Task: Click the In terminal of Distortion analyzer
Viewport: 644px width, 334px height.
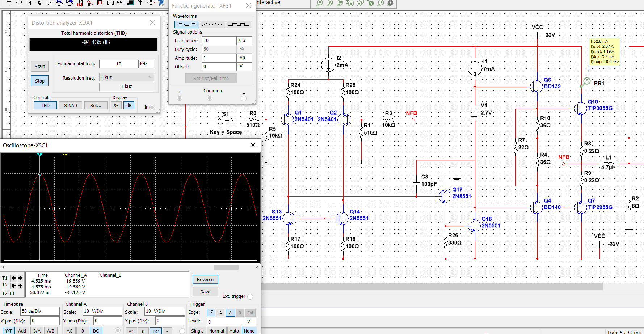Action: coord(152,107)
